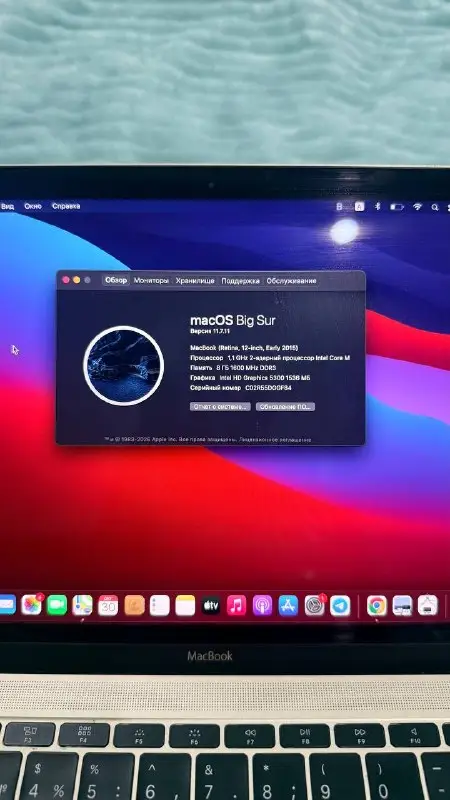Open the Справка menu
Viewport: 450px width, 800px height.
click(66, 207)
